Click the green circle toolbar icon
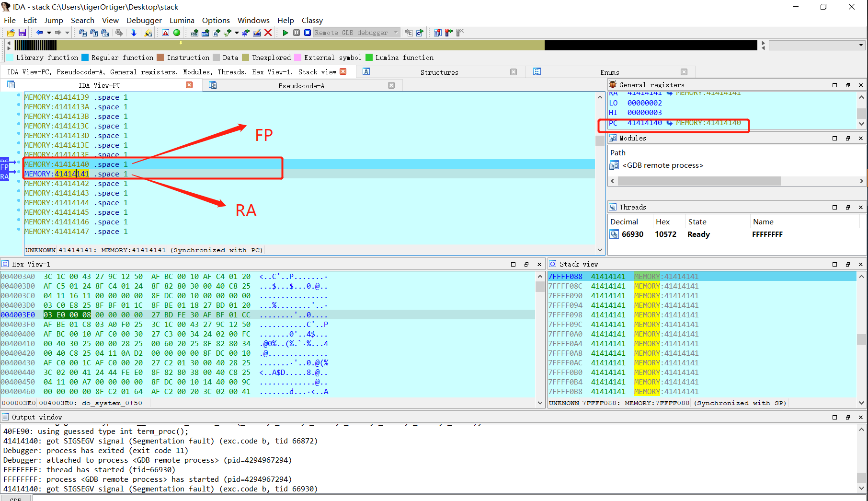Image resolution: width=868 pixels, height=501 pixels. (177, 33)
